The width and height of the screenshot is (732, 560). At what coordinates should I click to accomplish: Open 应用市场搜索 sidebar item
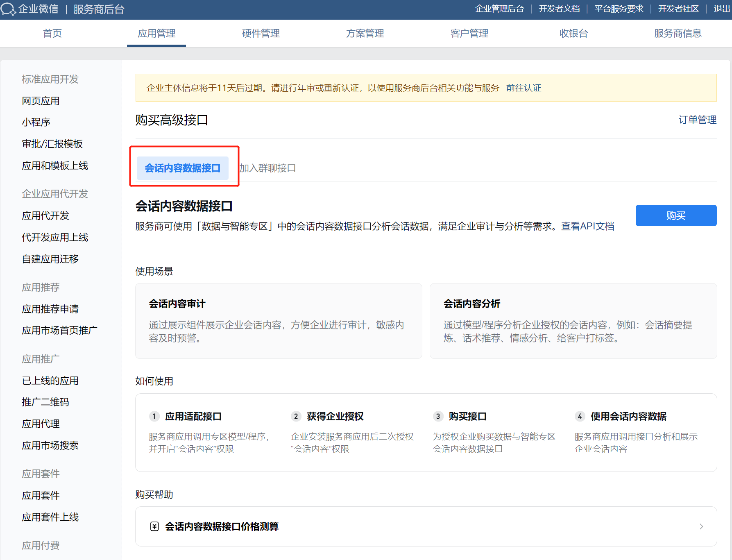pos(50,445)
